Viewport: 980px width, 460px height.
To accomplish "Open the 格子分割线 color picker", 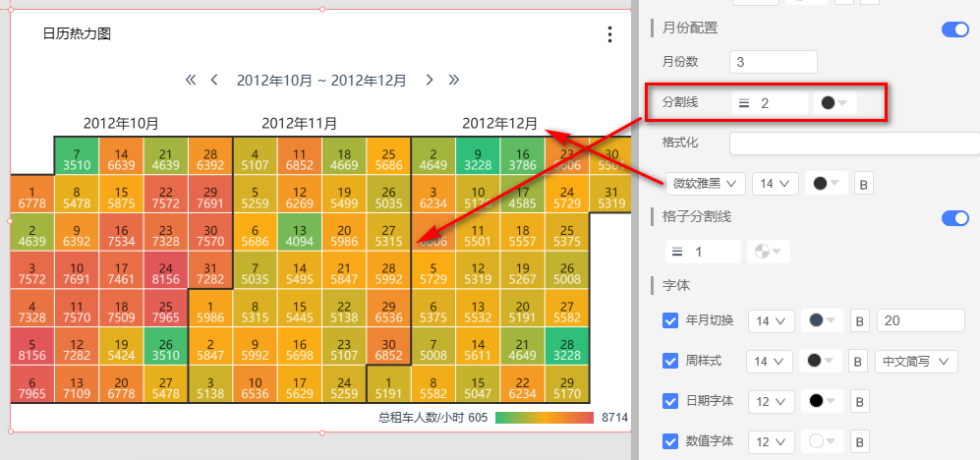I will tap(767, 252).
